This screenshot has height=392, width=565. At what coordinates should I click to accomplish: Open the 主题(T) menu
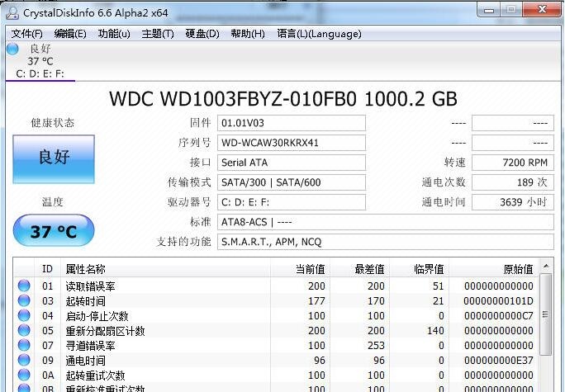click(158, 34)
